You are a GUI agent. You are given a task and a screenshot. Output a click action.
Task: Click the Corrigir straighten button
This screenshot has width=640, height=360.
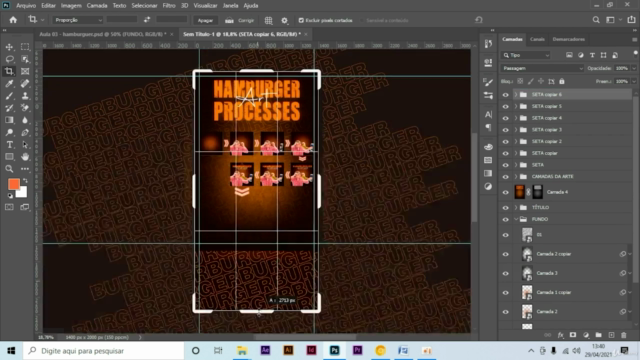pyautogui.click(x=240, y=20)
